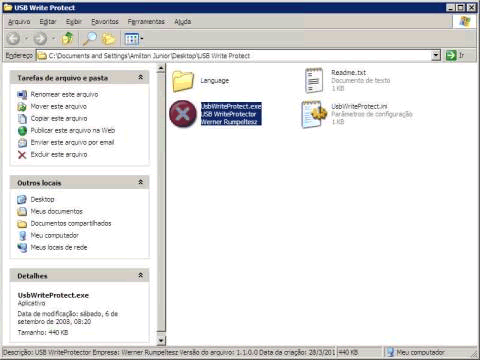Click the sidebar scrollbar up arrow

click(161, 69)
